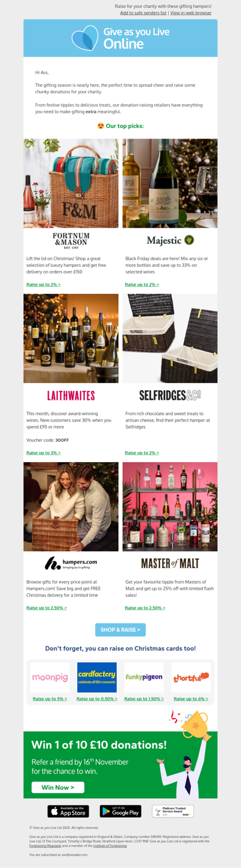Click the Master of Malt logo
Image resolution: width=241 pixels, height=868 pixels.
[x=170, y=563]
